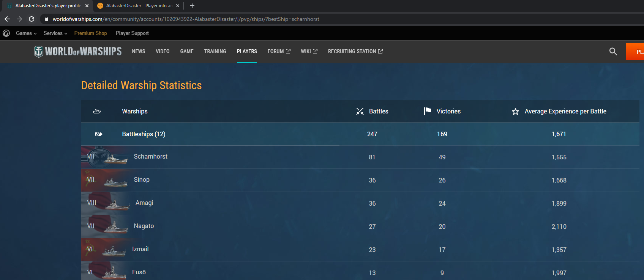Close the AlabasterDisaster's player profile tab
The image size is (644, 280).
coord(87,6)
